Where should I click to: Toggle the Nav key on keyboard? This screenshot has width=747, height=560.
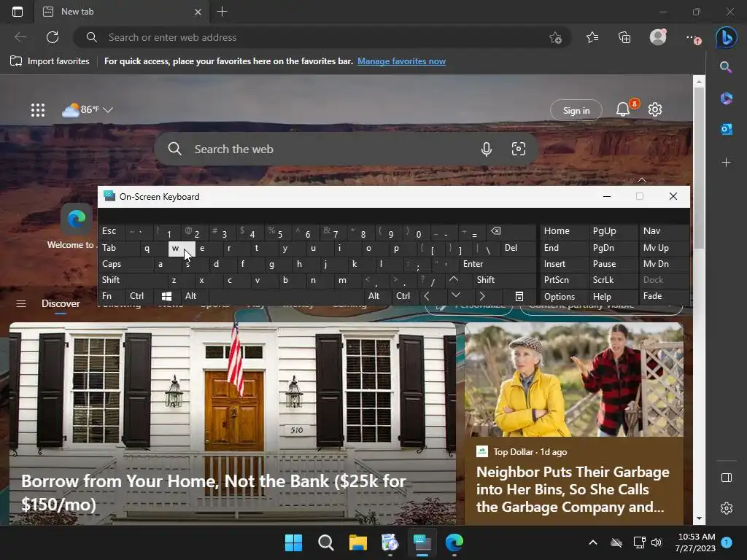tap(663, 231)
